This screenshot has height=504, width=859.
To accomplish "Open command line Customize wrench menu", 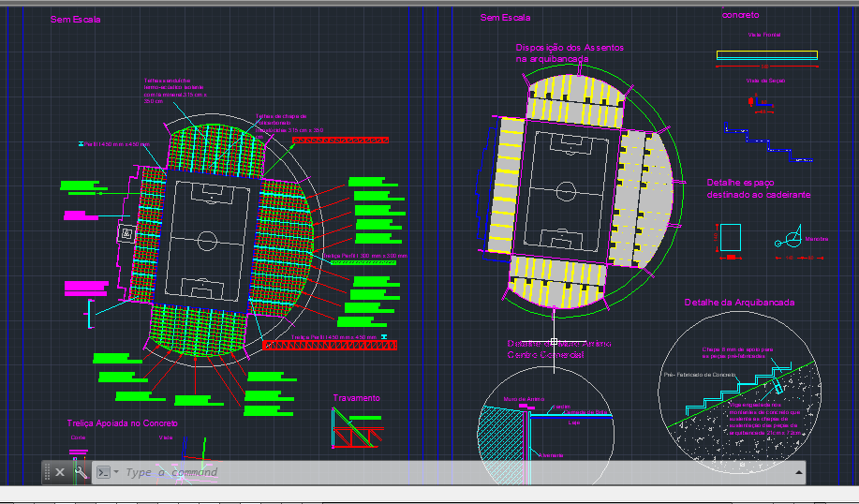I will [81, 472].
